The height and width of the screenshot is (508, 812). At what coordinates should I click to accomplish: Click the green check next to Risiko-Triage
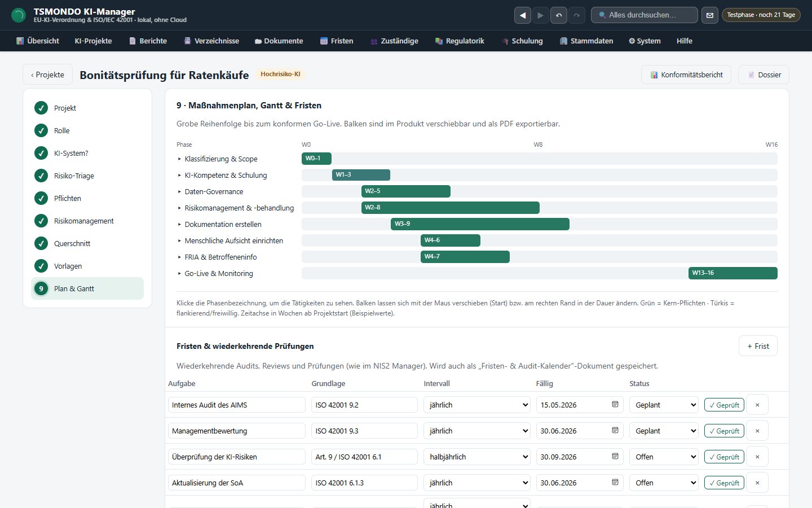click(x=41, y=176)
